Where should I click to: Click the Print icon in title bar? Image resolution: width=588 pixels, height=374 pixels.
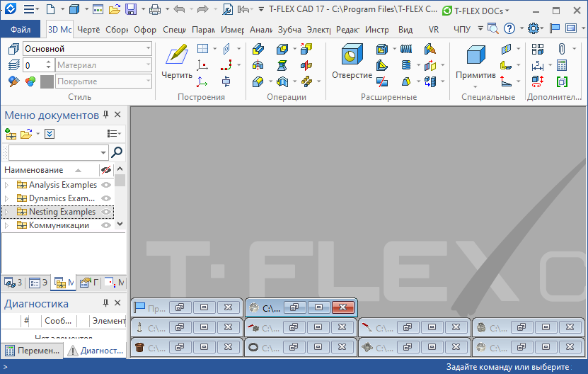tap(154, 9)
